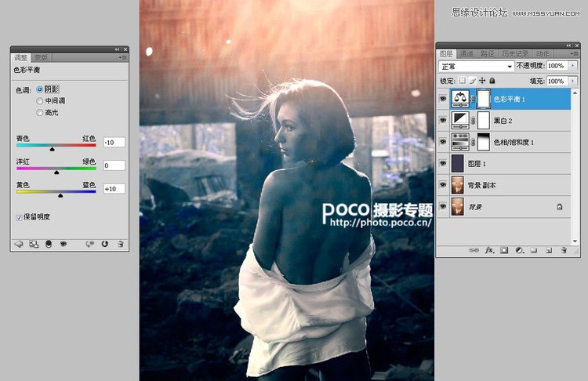Switch to the 蒙版 tab
588x381 pixels.
tap(41, 58)
